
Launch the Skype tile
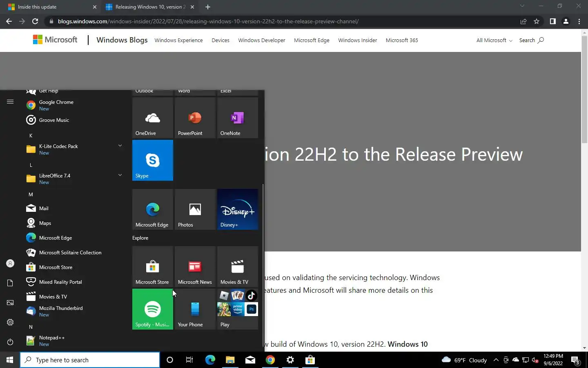tap(153, 160)
